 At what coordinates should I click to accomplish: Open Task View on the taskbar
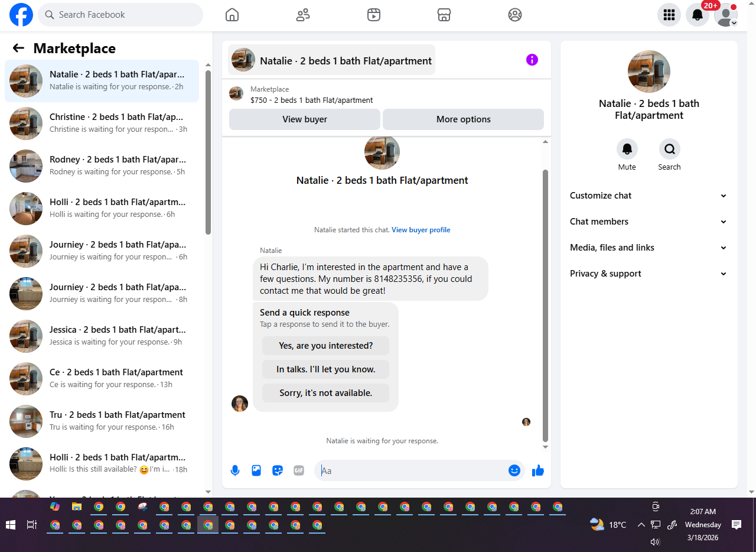pos(32,525)
